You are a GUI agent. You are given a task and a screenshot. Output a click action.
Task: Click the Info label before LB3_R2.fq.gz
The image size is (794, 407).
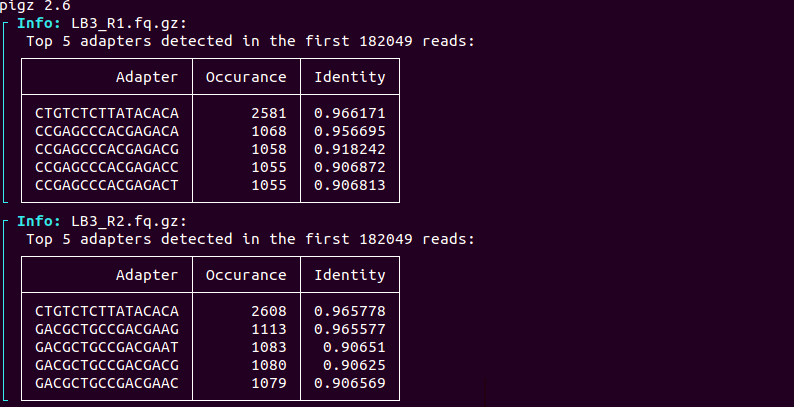[39, 221]
